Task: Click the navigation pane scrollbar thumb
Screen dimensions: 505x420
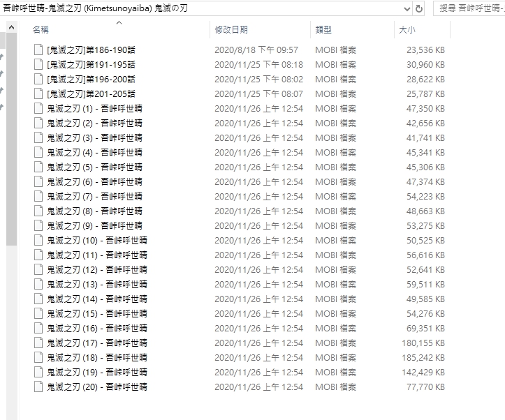Action: click(11, 139)
